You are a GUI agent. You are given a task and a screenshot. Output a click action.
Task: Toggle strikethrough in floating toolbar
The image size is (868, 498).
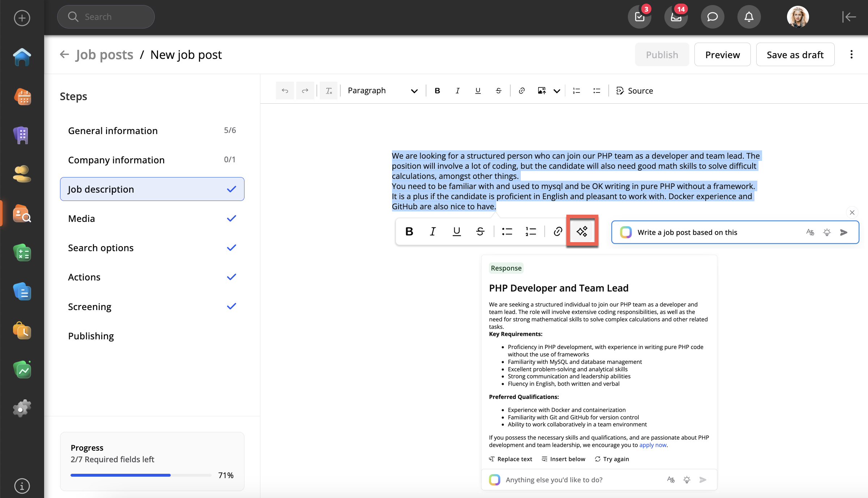point(480,231)
